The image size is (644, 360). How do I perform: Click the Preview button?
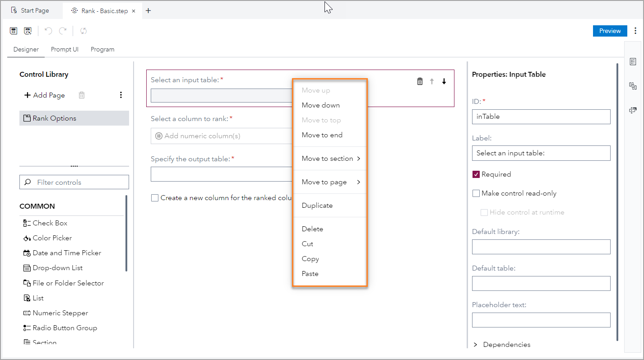click(x=610, y=31)
